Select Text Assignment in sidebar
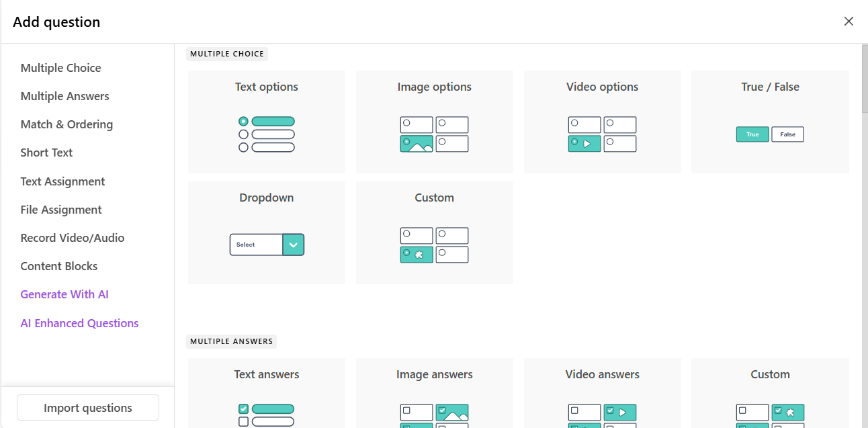 click(x=62, y=181)
